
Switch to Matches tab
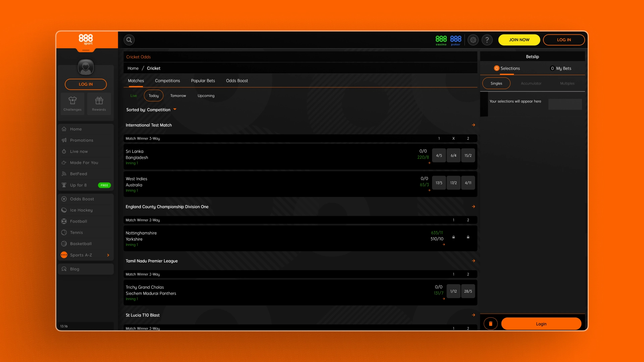pos(136,81)
